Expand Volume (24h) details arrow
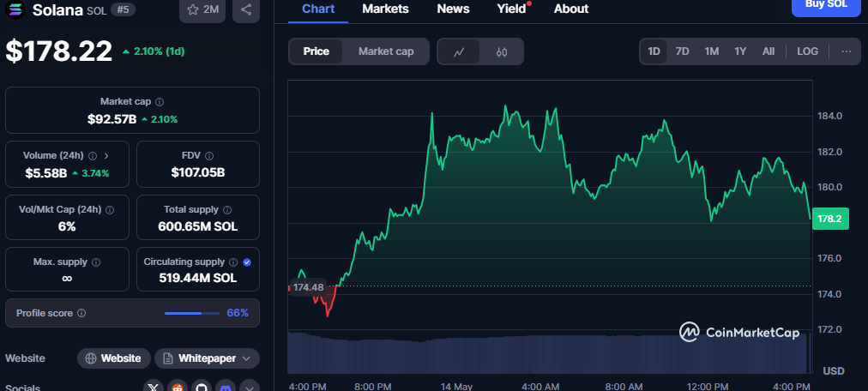868x391 pixels. pyautogui.click(x=106, y=156)
